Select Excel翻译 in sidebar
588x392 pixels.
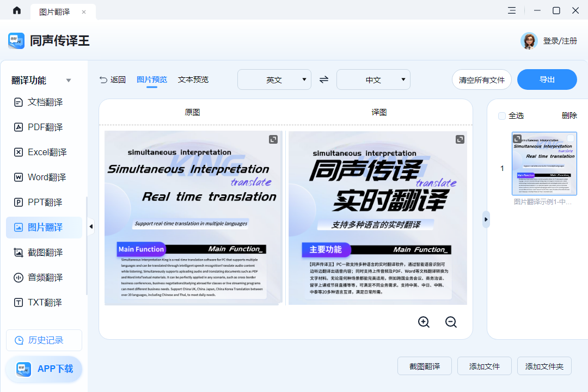tap(44, 152)
